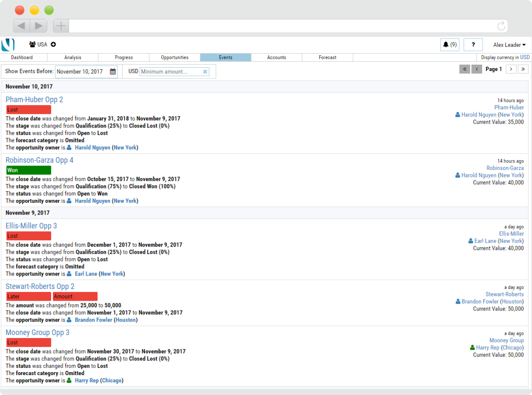Open a new browser tab with plus

click(61, 26)
